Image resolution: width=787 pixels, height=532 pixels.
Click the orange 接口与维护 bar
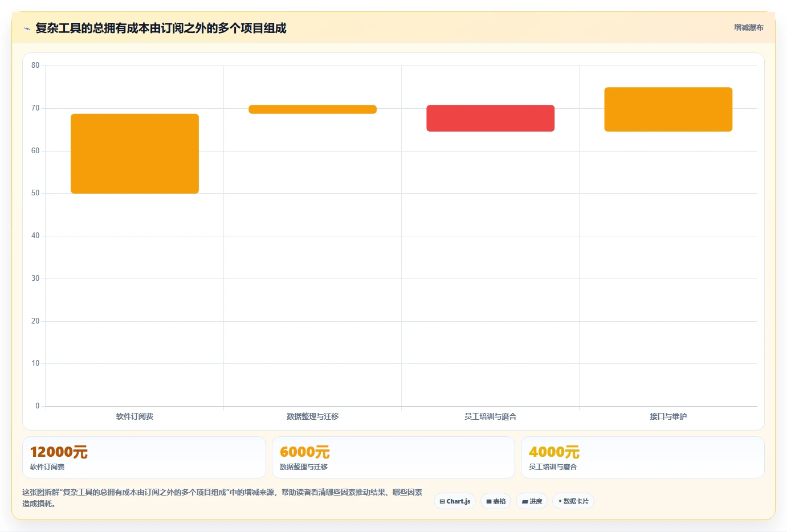pos(668,109)
